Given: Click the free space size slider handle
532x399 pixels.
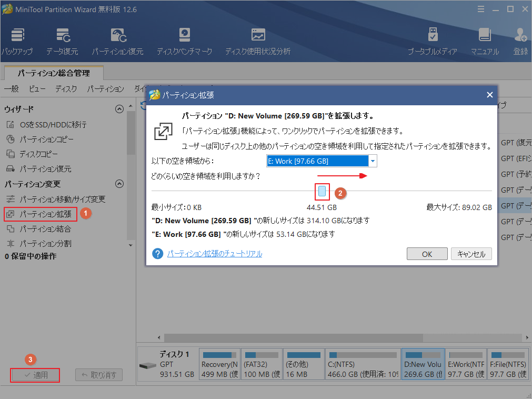Looking at the screenshot, I should [323, 191].
